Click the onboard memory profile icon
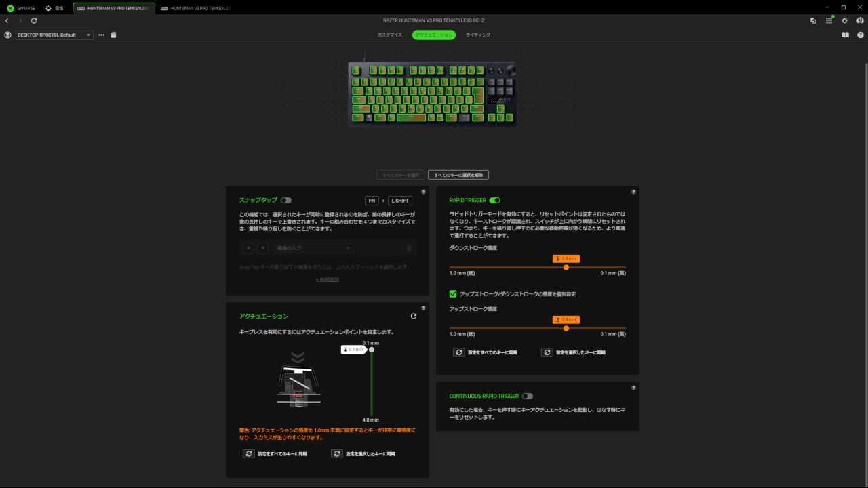Viewport: 868px width, 488px height. click(x=113, y=35)
